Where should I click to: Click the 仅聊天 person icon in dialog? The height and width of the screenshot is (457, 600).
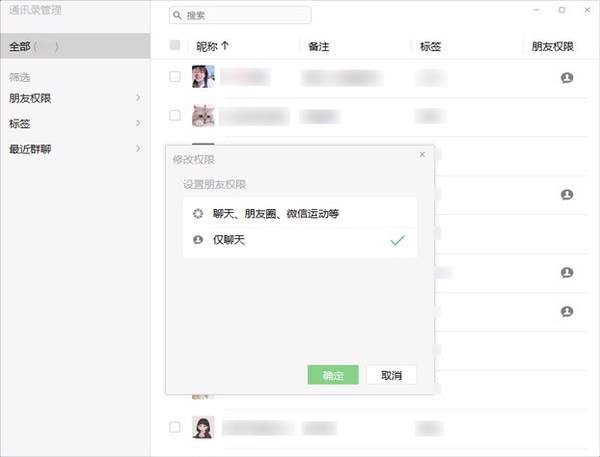click(198, 240)
